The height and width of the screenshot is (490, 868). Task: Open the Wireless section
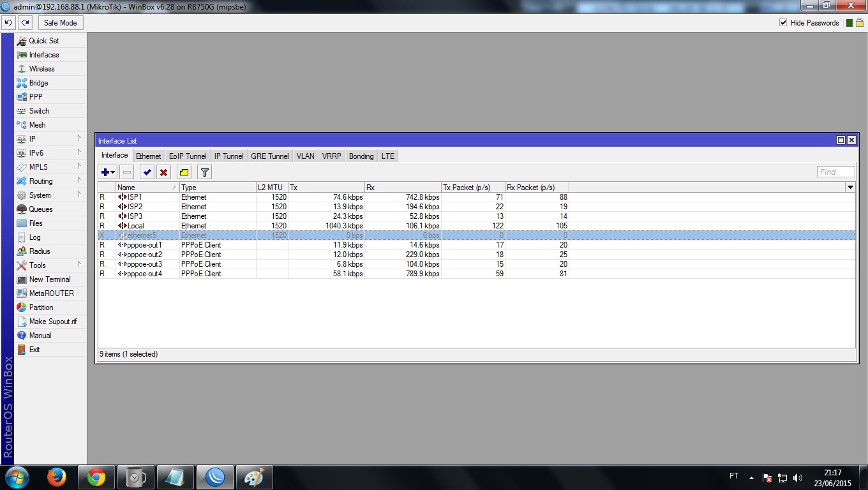[x=50, y=69]
